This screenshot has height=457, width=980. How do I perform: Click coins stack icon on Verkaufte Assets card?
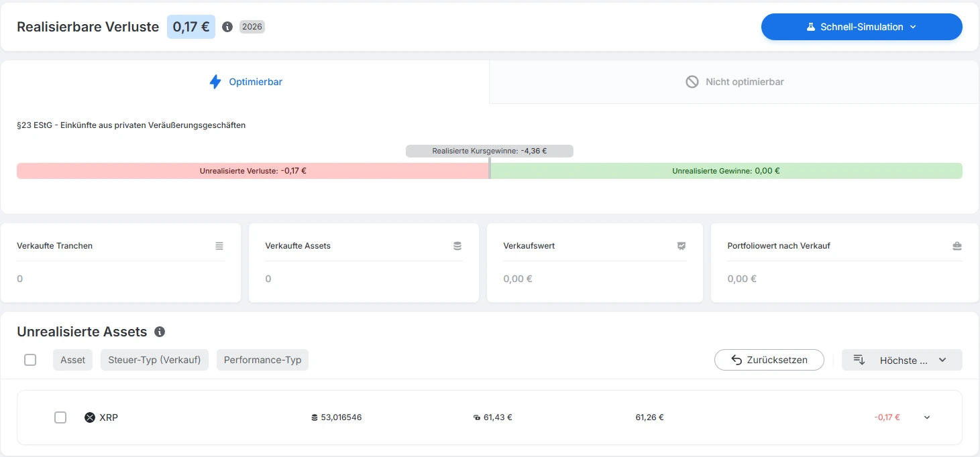(457, 246)
